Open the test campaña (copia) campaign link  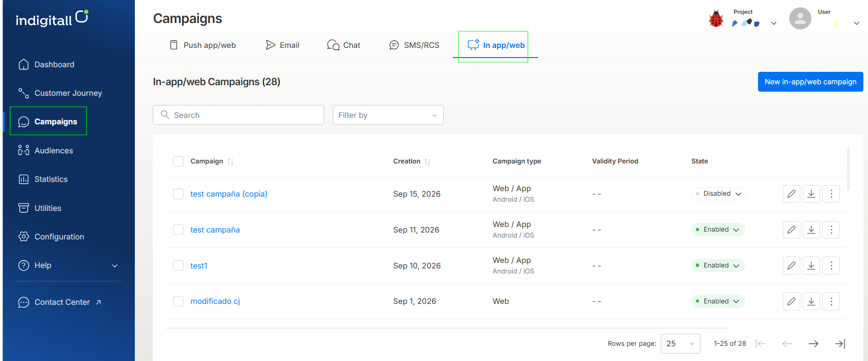pyautogui.click(x=229, y=194)
